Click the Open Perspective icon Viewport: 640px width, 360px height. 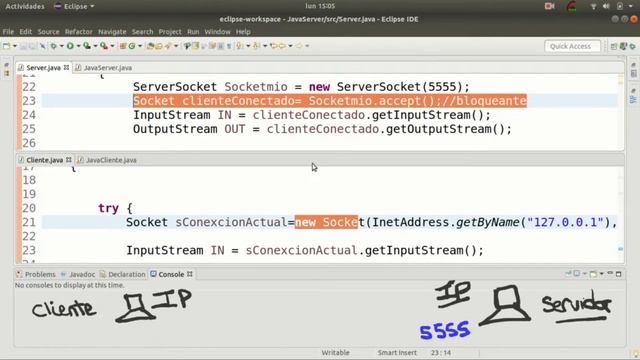613,46
